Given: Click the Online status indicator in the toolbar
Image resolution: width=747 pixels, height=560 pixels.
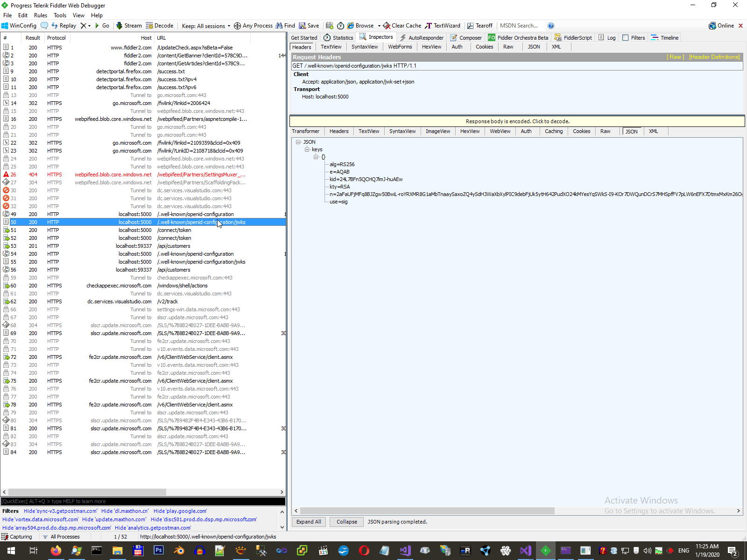Looking at the screenshot, I should 721,26.
